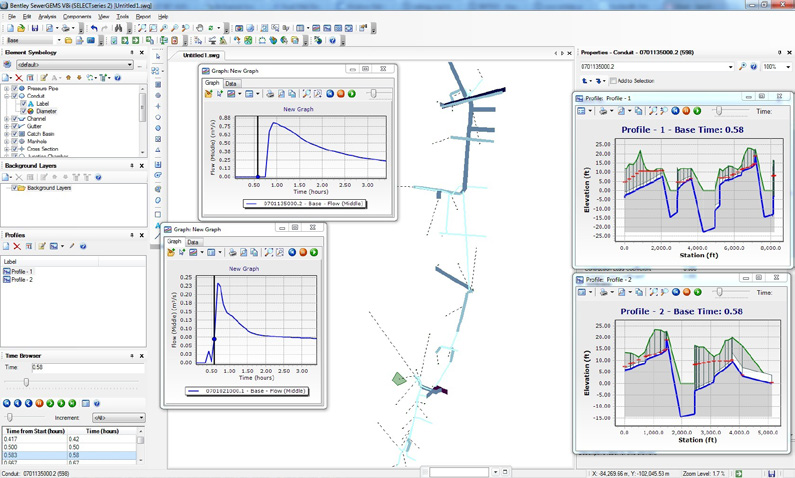Click first blue go-to-start button in Time Browser
The height and width of the screenshot is (478, 795).
[7, 403]
